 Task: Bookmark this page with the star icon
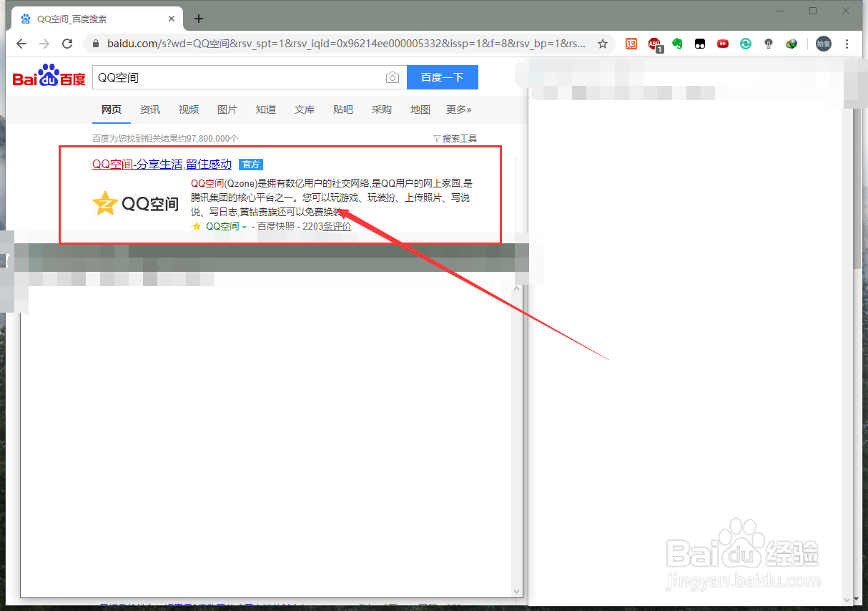pyautogui.click(x=603, y=44)
